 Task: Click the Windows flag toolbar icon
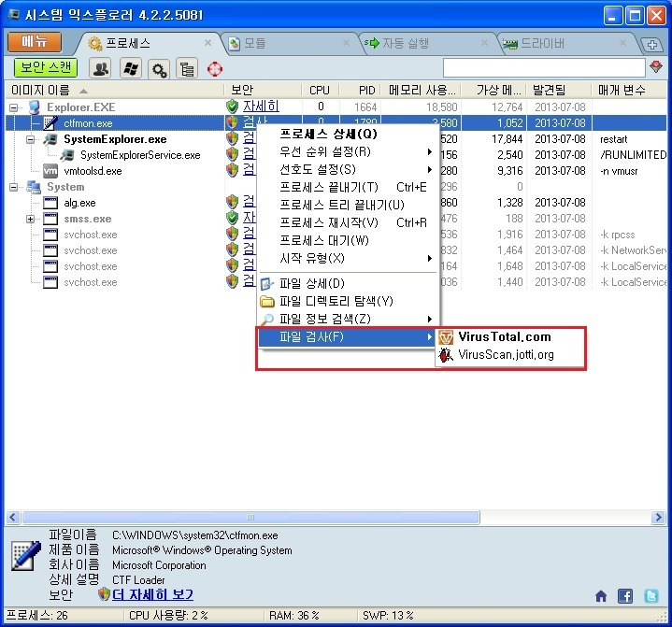tap(130, 68)
